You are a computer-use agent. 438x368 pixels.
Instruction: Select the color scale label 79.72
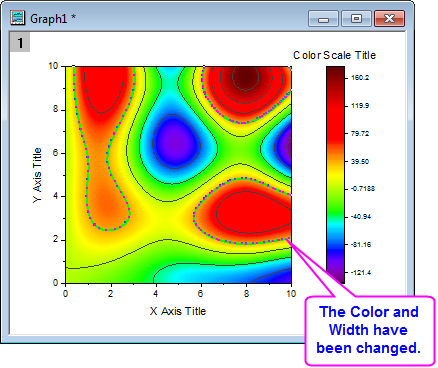click(360, 134)
